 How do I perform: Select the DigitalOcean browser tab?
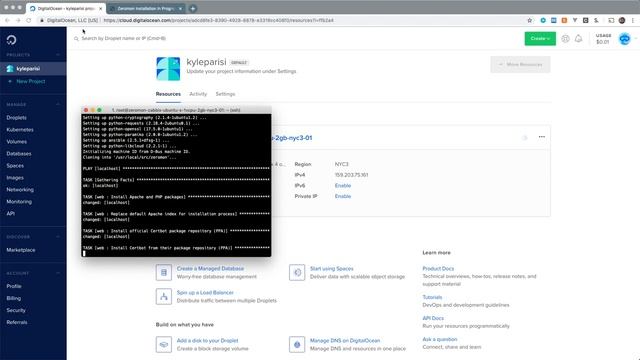[x=65, y=8]
